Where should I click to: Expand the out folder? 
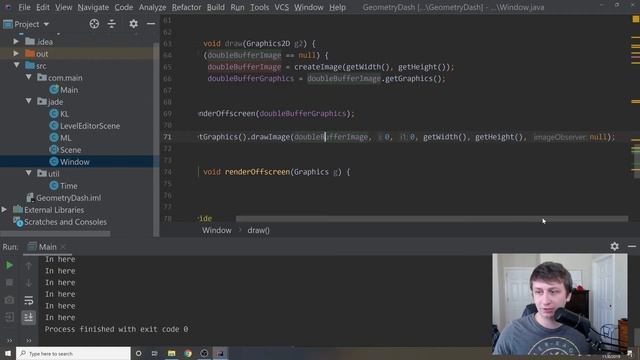pyautogui.click(x=16, y=53)
